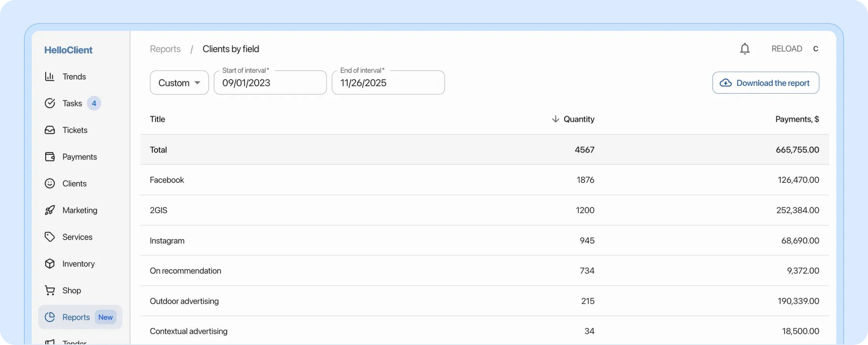Open the C user avatar

815,49
